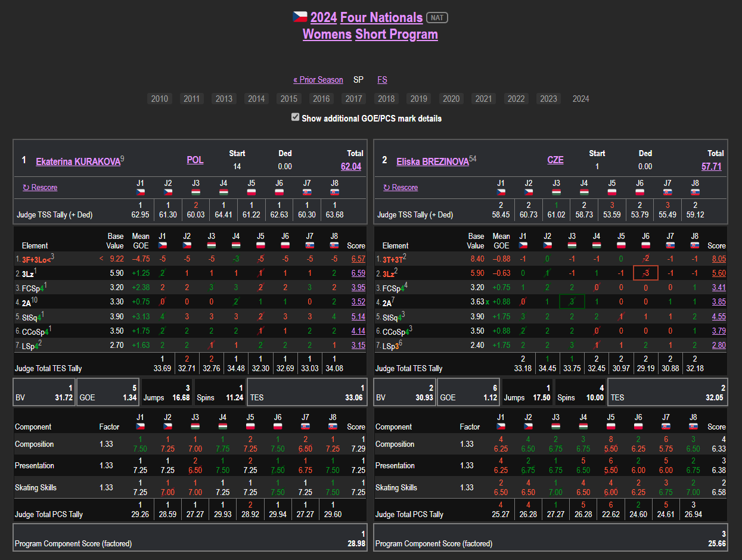Click the Czech flag icon beside the 2024 title
Image resolution: width=742 pixels, height=560 pixels.
coord(300,17)
